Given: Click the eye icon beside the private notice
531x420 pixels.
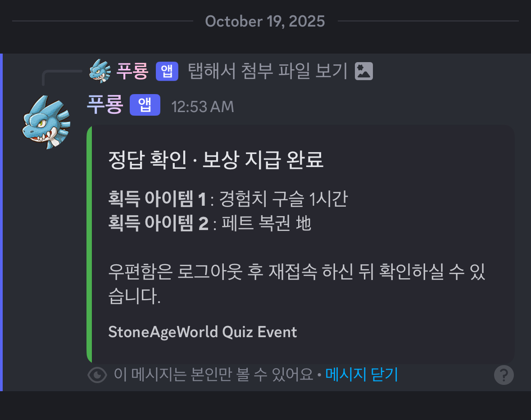Looking at the screenshot, I should point(97,375).
